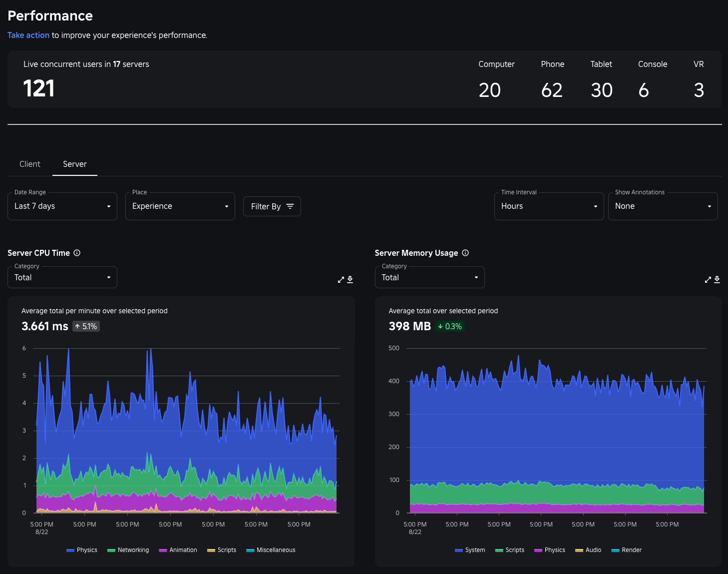Switch to the Client tab
This screenshot has height=574, width=728.
pos(29,164)
